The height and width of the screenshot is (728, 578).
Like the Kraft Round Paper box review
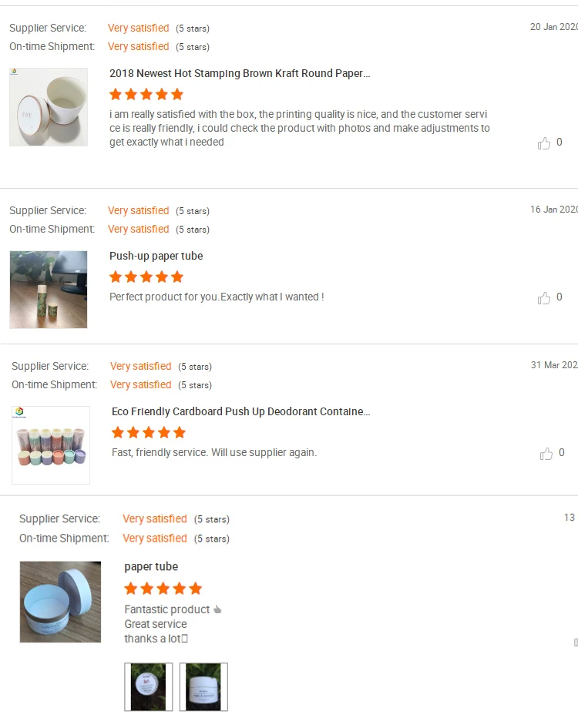[543, 143]
